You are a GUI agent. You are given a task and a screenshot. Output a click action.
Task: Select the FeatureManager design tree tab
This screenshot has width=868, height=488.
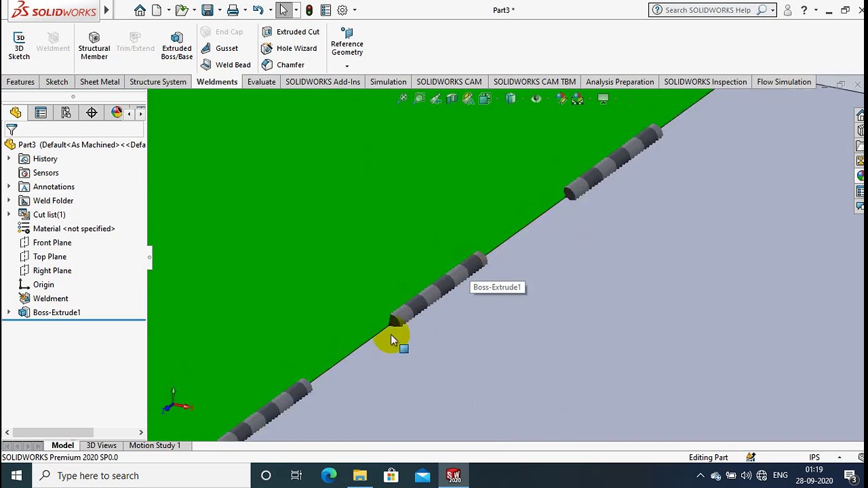[16, 113]
